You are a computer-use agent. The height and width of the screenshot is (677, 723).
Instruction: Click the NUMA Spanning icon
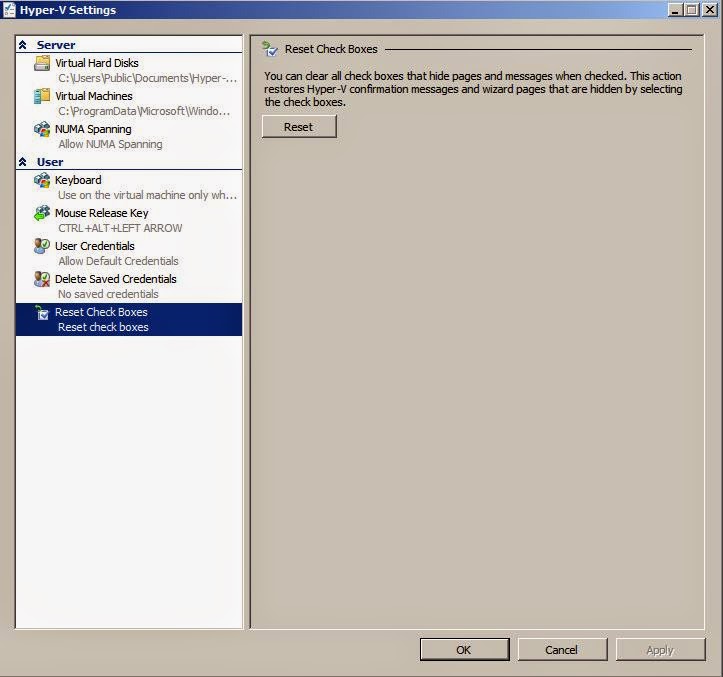(x=42, y=129)
